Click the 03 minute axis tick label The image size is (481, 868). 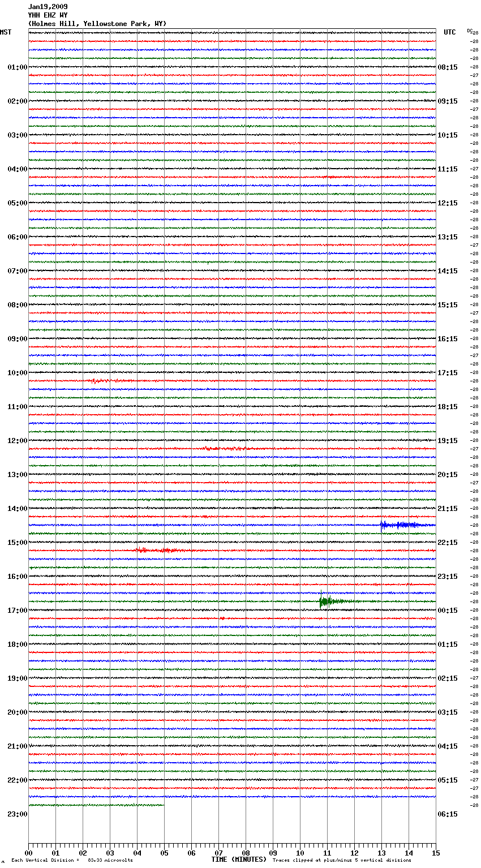110,853
